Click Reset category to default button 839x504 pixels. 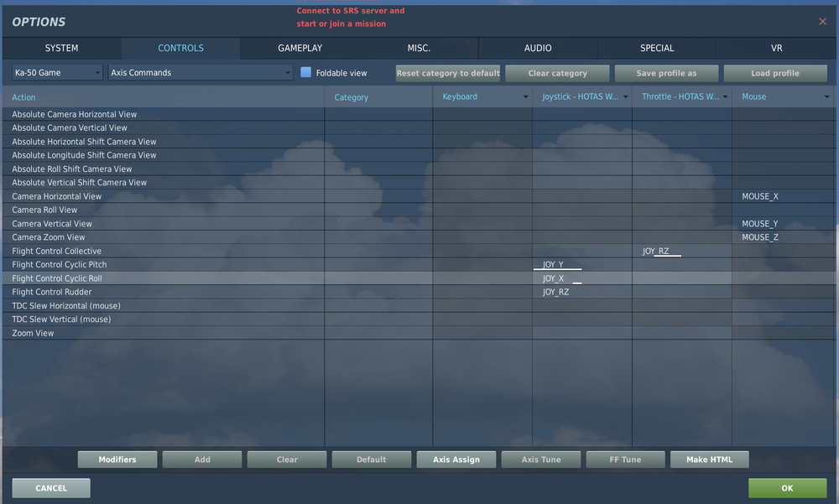[448, 73]
